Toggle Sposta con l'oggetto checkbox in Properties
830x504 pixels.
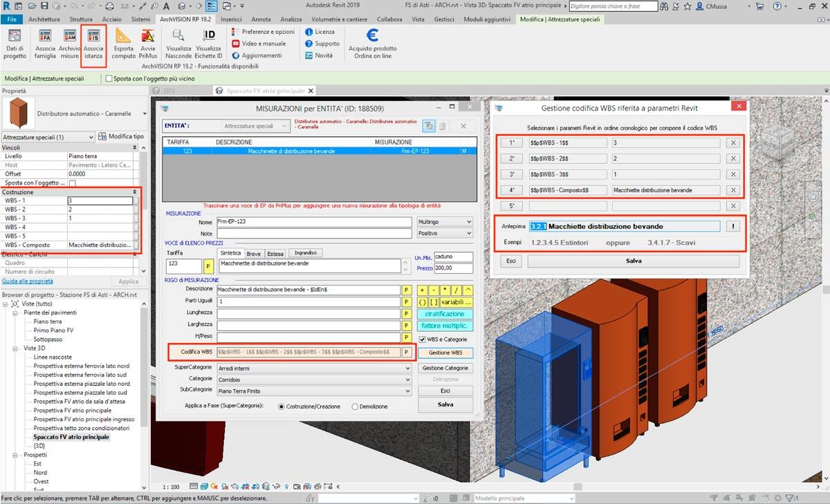coord(73,183)
